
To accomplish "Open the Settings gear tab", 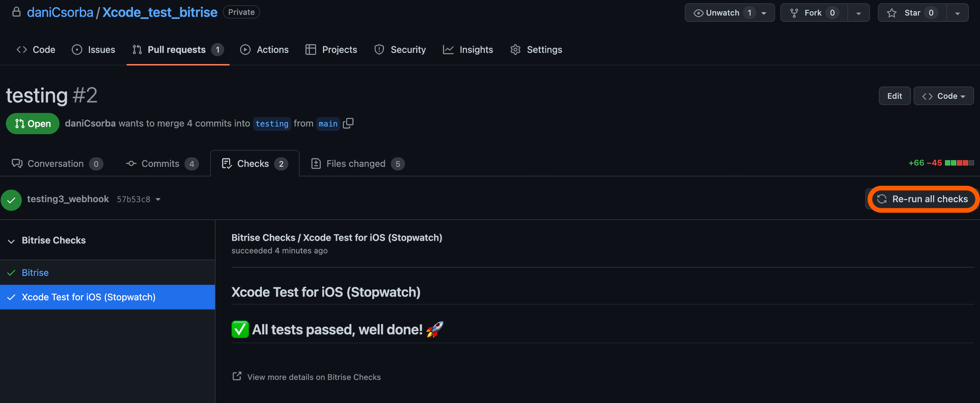I will (x=536, y=50).
